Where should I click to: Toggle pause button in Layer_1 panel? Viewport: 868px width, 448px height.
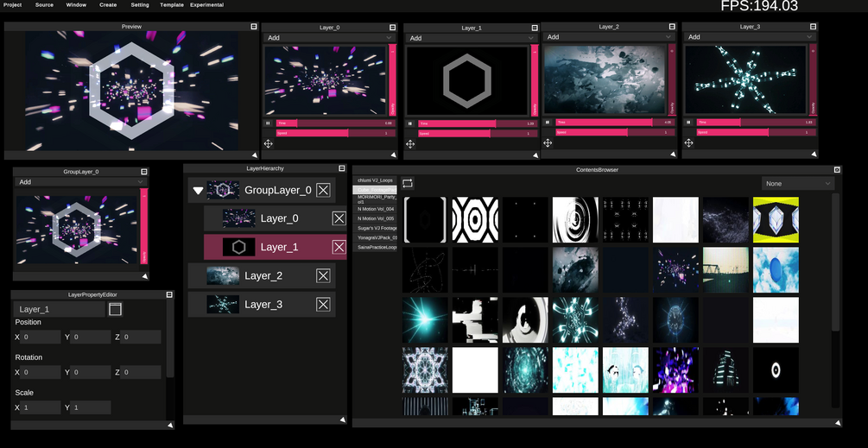tap(410, 124)
